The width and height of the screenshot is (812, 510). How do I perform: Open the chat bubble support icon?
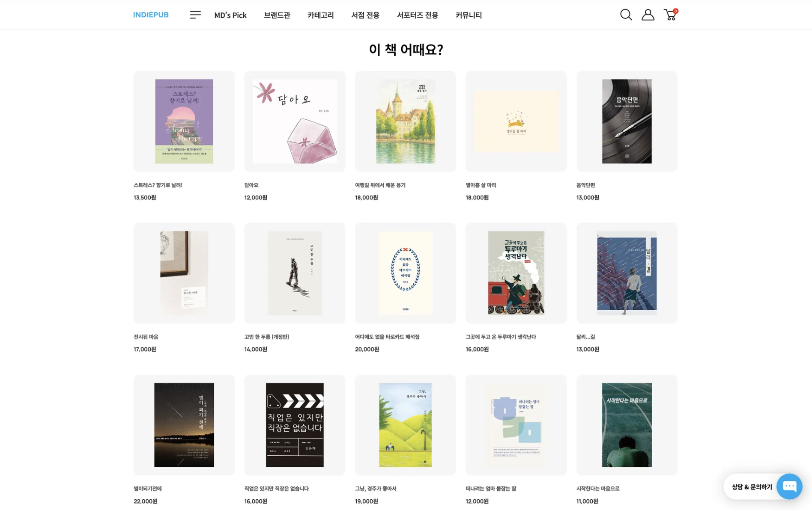[x=789, y=486]
